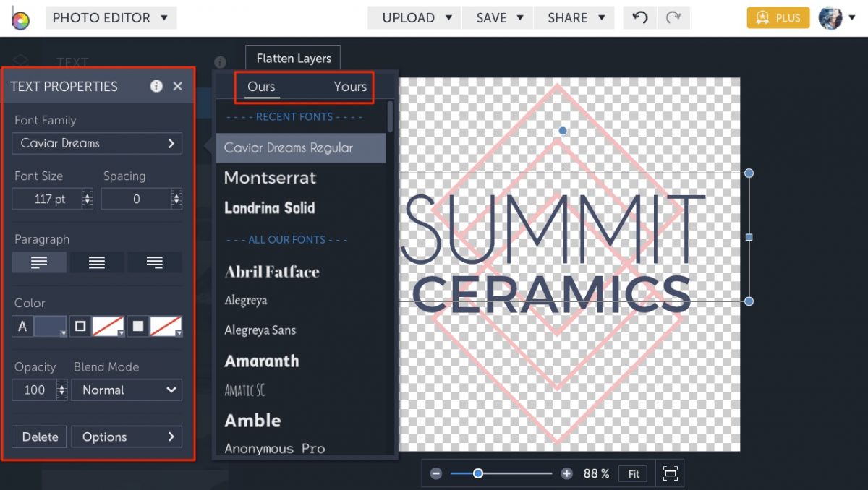
Task: Switch to the Yours fonts tab
Action: point(350,87)
